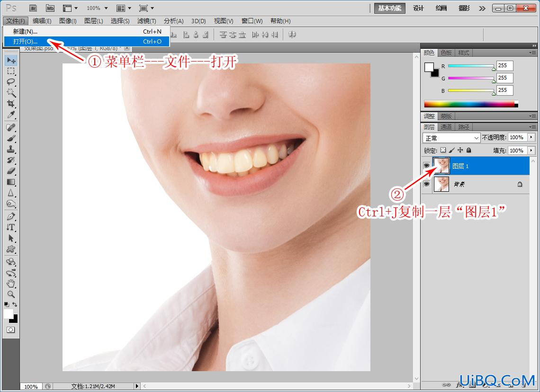Hide layer 图层 1 via eye icon
The image size is (540, 392).
(426, 166)
